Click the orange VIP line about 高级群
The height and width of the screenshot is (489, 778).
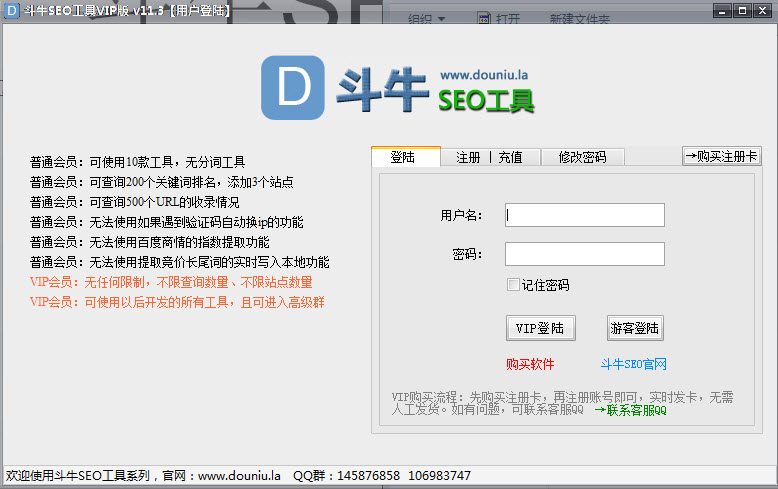pos(177,302)
